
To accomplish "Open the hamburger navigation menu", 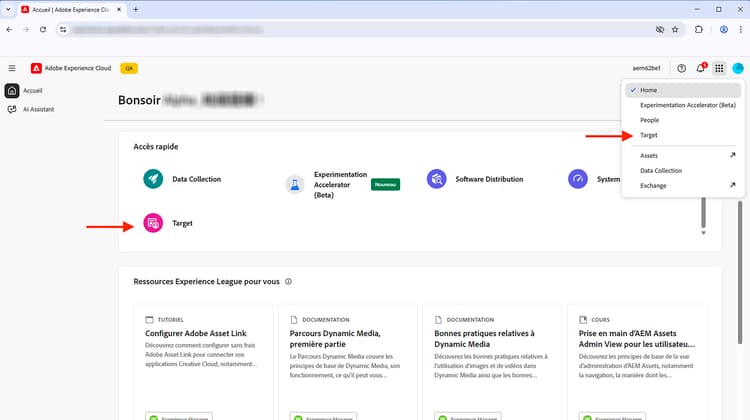I will point(12,68).
